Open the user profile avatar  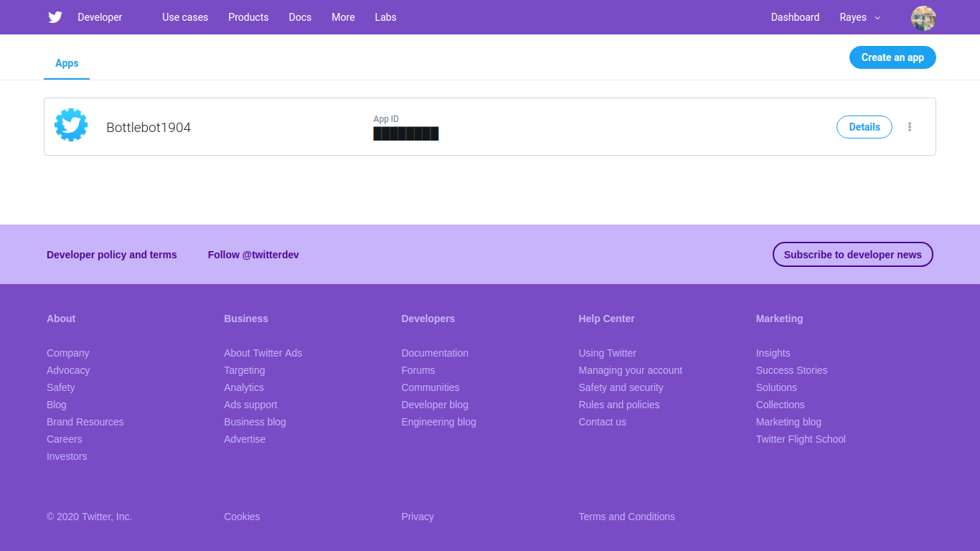(923, 18)
